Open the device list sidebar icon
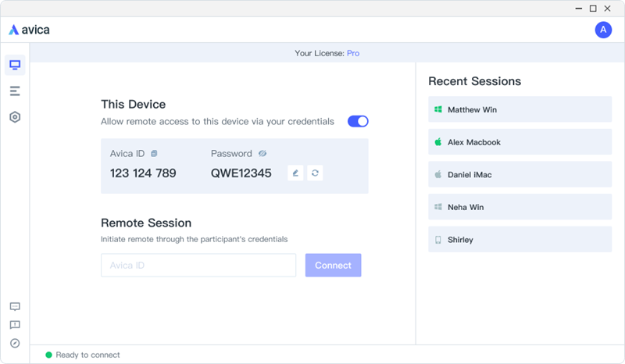Viewport: 625px width, 364px height. [x=15, y=91]
